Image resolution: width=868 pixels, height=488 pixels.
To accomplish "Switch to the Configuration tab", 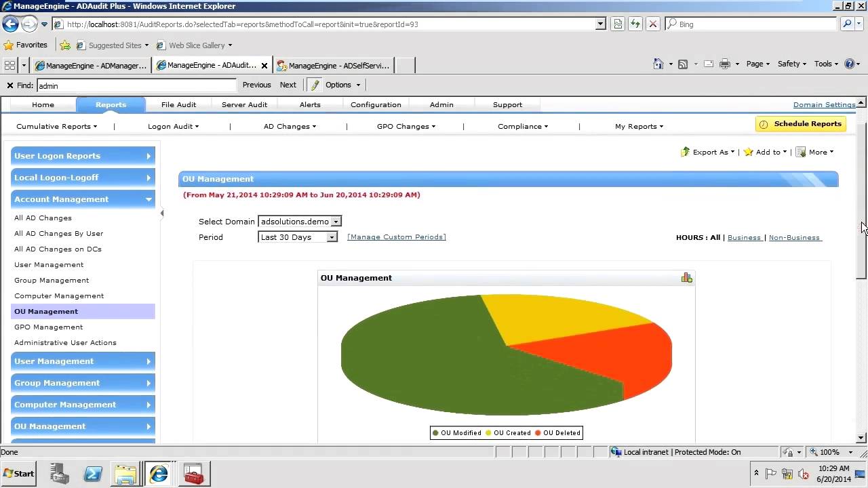I will (x=376, y=104).
